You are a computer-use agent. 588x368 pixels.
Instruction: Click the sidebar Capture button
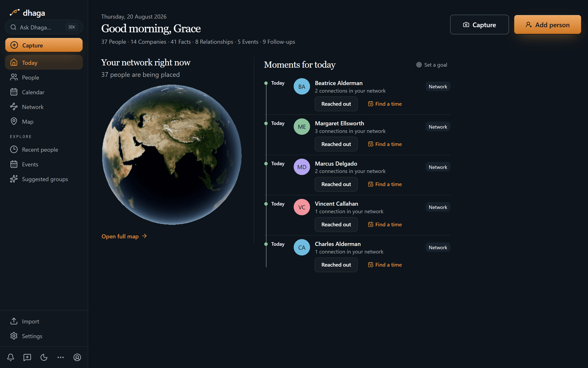44,45
